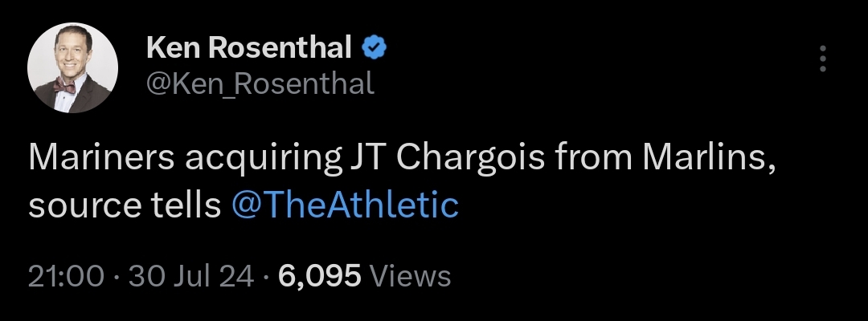This screenshot has width=868, height=321.
Task: Click the word Marlins in the tweet
Action: 705,157
